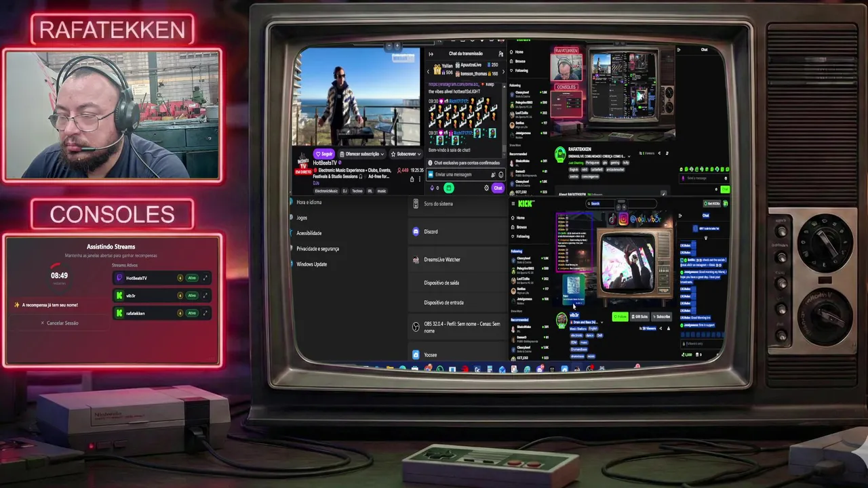Click Twitch stream share icon
Image resolution: width=868 pixels, height=488 pixels.
point(412,179)
